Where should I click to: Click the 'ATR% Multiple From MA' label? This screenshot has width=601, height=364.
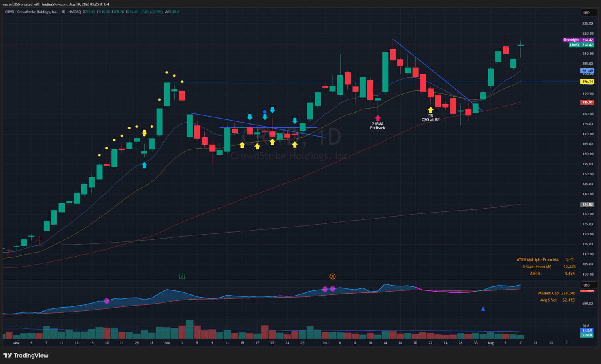tap(537, 260)
